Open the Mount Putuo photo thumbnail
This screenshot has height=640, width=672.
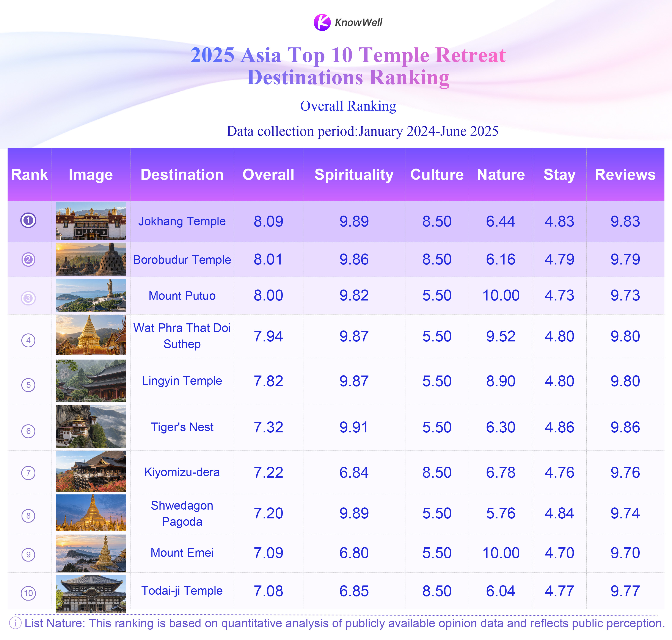[x=91, y=296]
